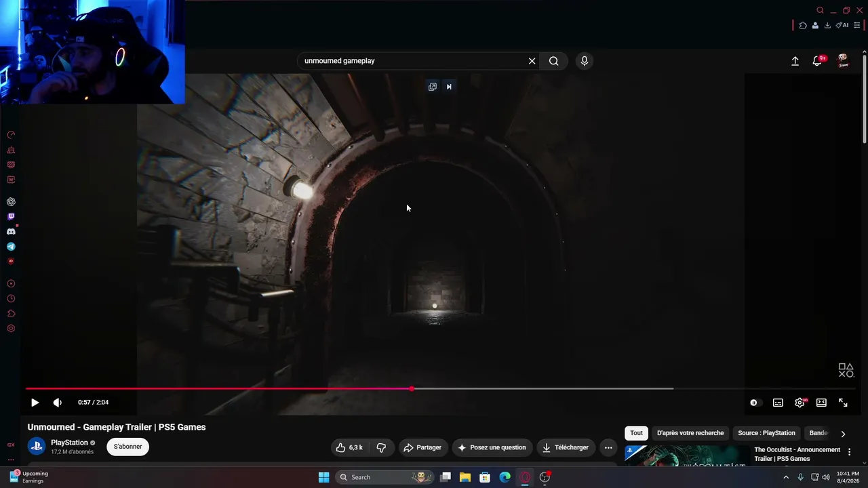Click the YouTube upload icon

tap(795, 61)
